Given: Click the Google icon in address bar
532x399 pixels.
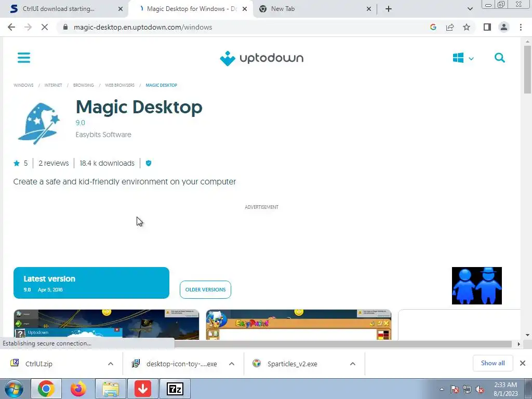Looking at the screenshot, I should pos(433,27).
